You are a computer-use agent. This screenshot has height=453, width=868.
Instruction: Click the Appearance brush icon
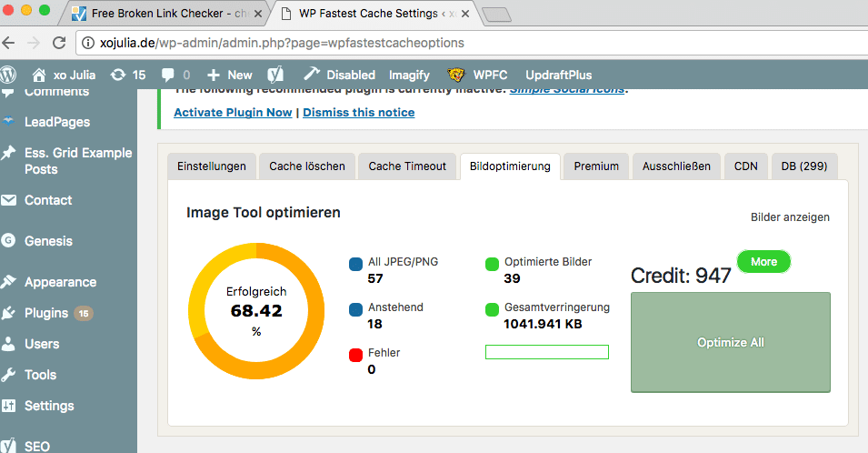8,282
